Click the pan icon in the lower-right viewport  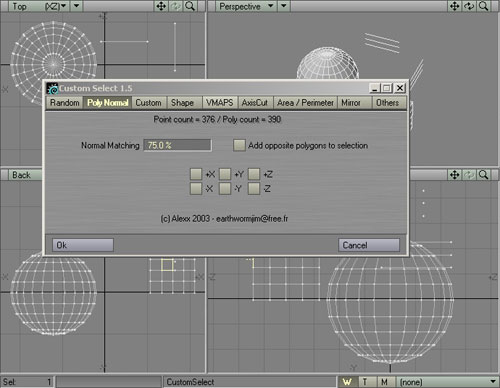tap(455, 175)
